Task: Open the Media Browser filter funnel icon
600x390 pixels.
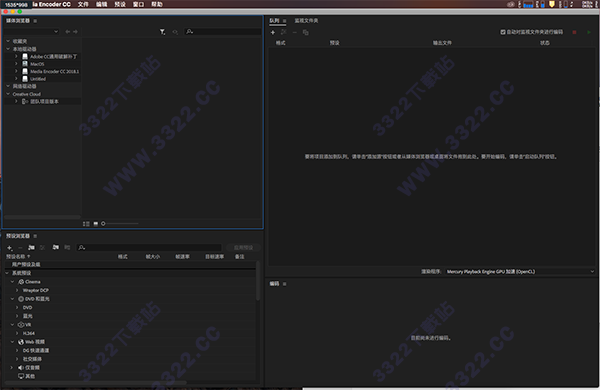Action: click(162, 32)
